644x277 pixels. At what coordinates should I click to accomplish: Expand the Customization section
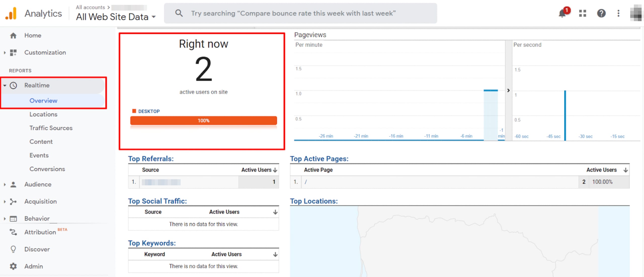click(x=5, y=52)
